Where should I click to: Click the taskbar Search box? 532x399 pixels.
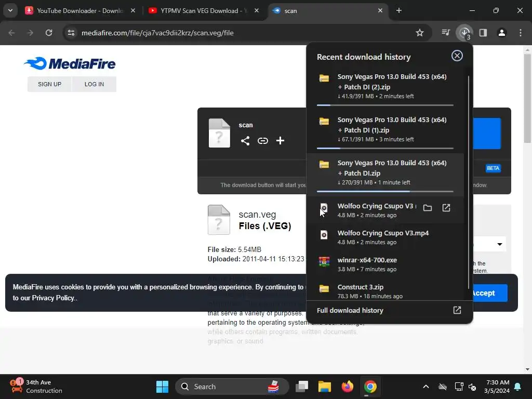tap(232, 387)
